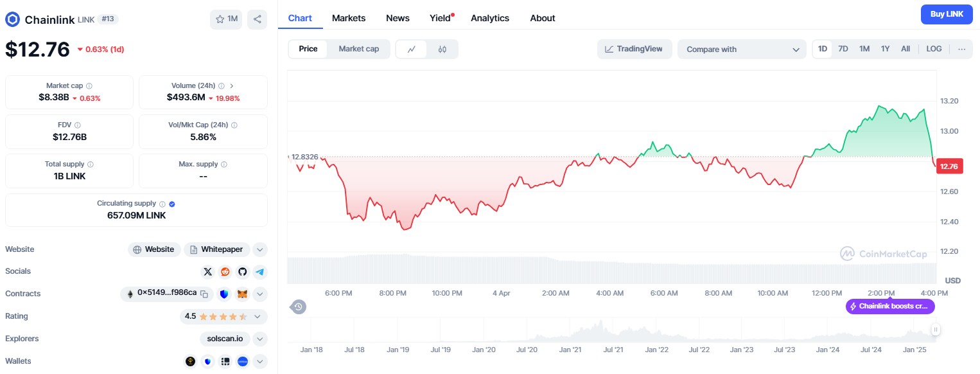Viewport: 980px width, 374px height.
Task: Expand the Contracts dropdown
Action: click(x=259, y=294)
